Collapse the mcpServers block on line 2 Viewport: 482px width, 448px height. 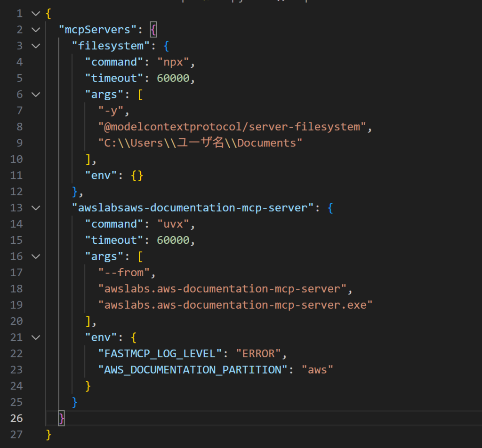36,30
